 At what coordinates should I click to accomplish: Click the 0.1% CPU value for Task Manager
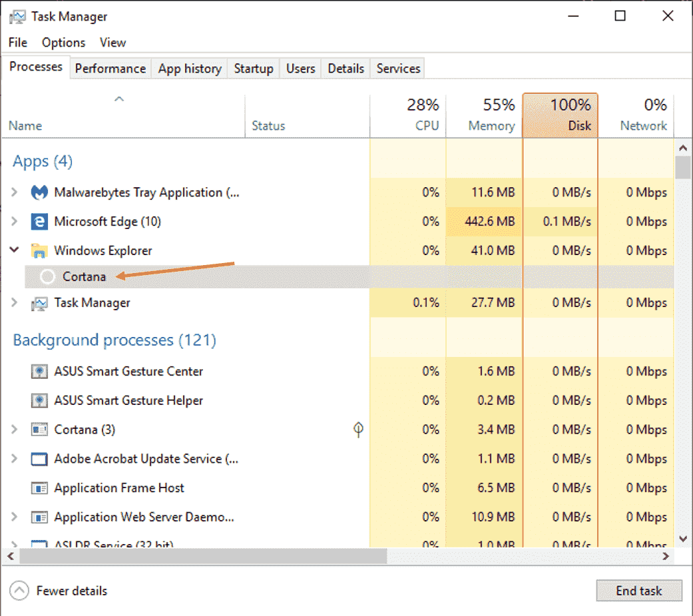tap(426, 303)
